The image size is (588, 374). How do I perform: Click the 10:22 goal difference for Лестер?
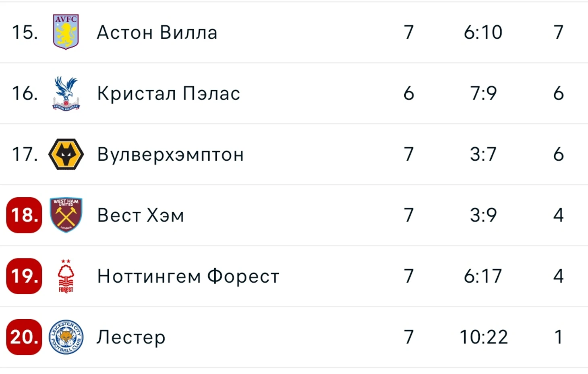(x=483, y=337)
